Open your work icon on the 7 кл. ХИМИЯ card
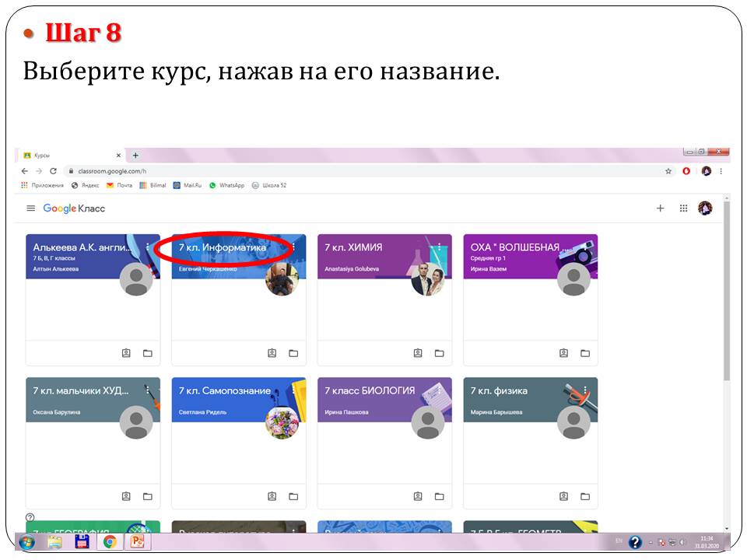The width and height of the screenshot is (747, 560). 418,353
